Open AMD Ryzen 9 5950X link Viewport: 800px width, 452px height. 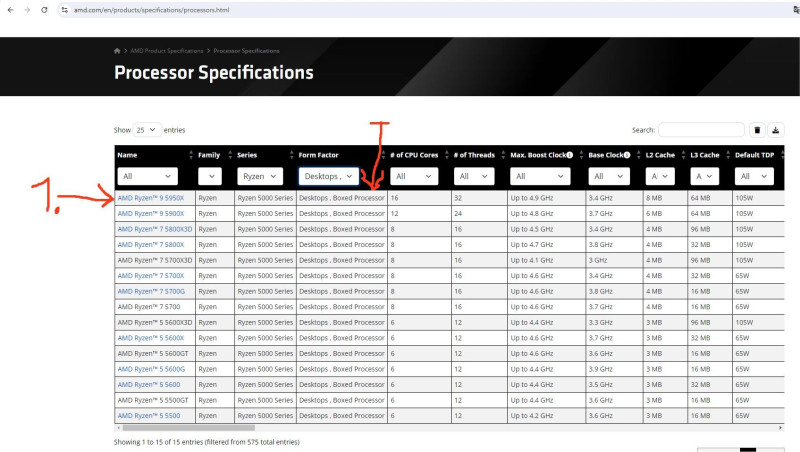(151, 198)
